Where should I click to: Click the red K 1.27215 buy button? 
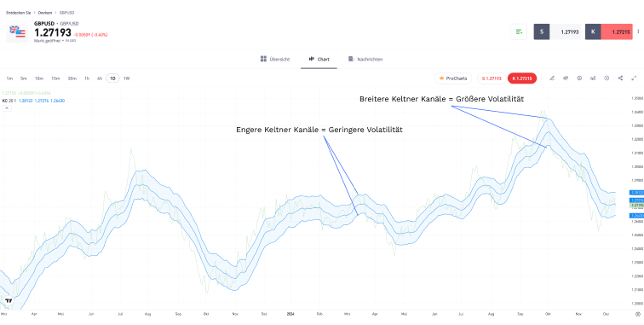[x=522, y=78]
